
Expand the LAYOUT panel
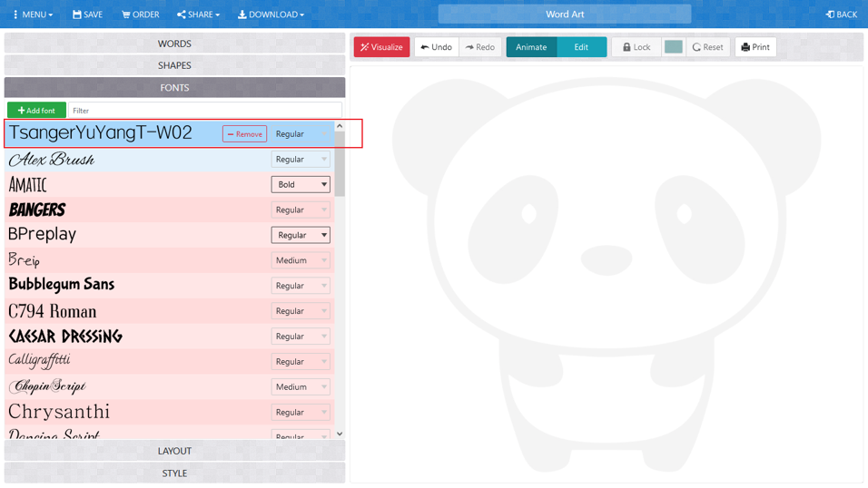click(174, 451)
